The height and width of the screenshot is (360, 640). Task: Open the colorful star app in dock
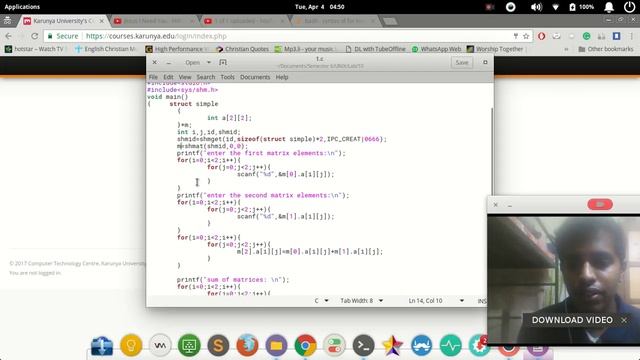(x=392, y=346)
